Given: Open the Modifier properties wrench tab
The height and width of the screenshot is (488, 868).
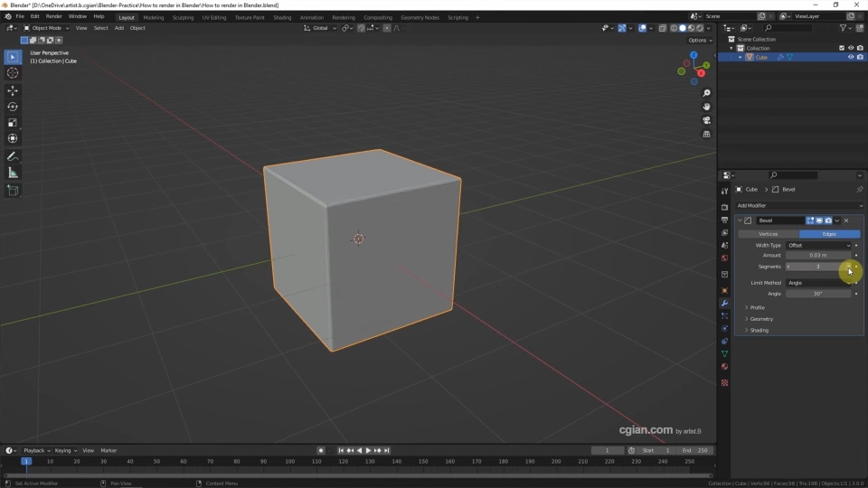Looking at the screenshot, I should [x=724, y=304].
